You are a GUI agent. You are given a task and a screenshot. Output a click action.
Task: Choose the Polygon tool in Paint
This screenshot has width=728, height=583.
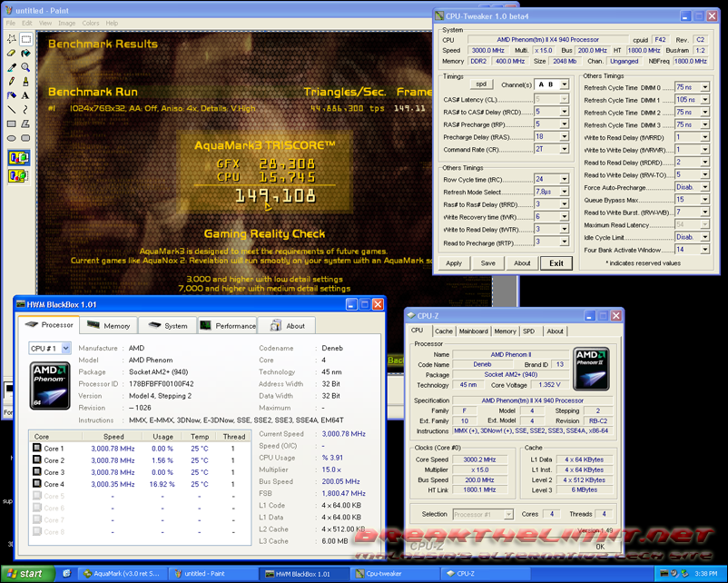[26, 124]
